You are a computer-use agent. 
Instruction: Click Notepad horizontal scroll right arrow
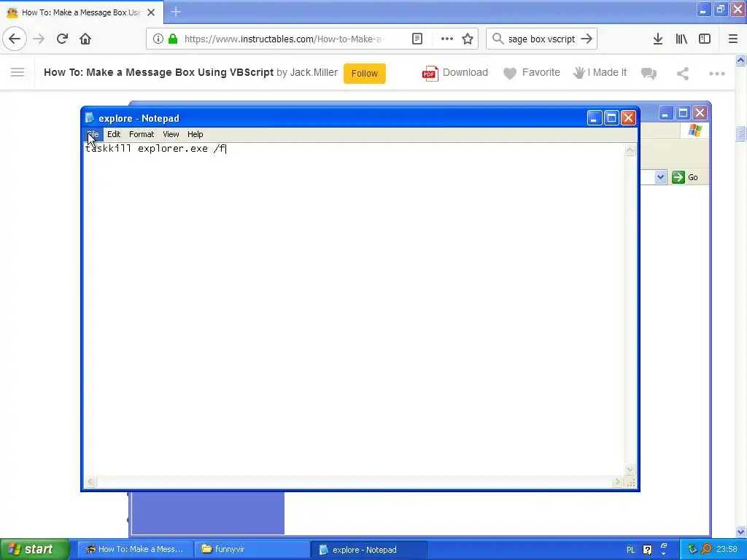tap(617, 482)
